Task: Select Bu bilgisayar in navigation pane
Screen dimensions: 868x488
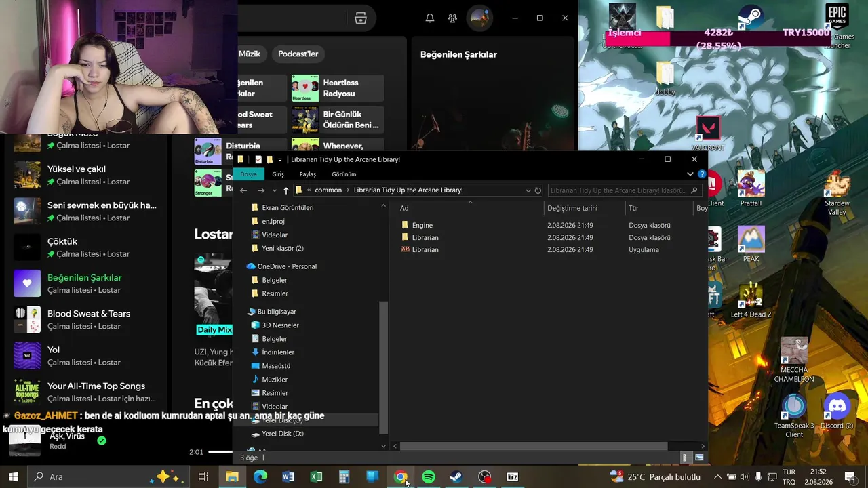Action: point(277,312)
